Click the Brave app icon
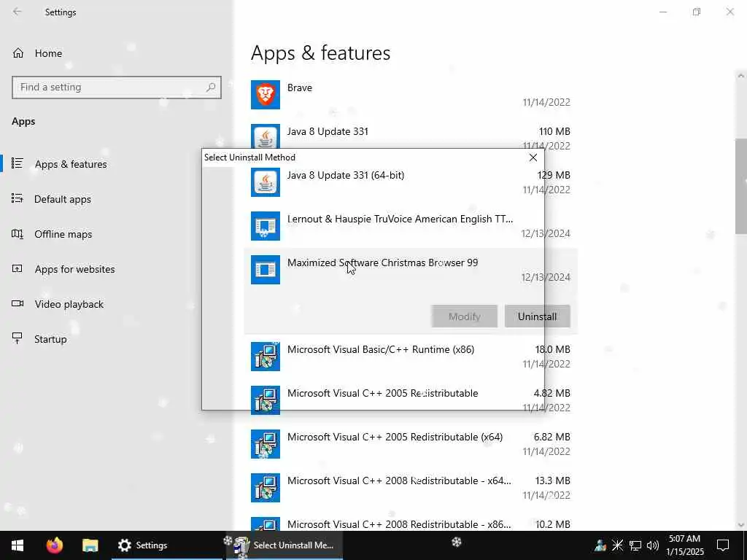Screen dimensions: 747x560 click(x=266, y=95)
